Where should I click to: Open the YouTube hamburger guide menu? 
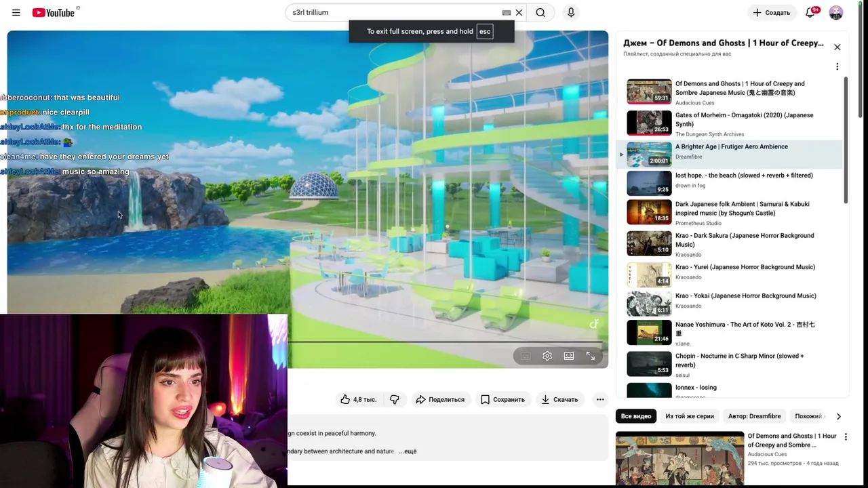[x=16, y=12]
